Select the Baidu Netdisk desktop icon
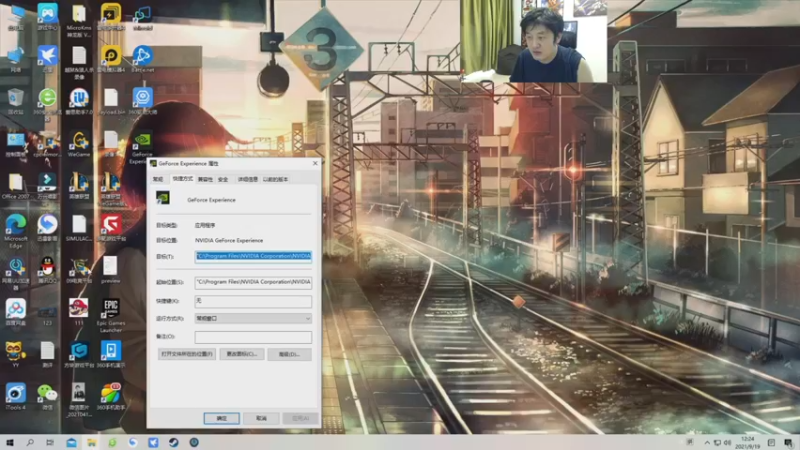Viewport: 800px width, 450px height. pos(16,312)
